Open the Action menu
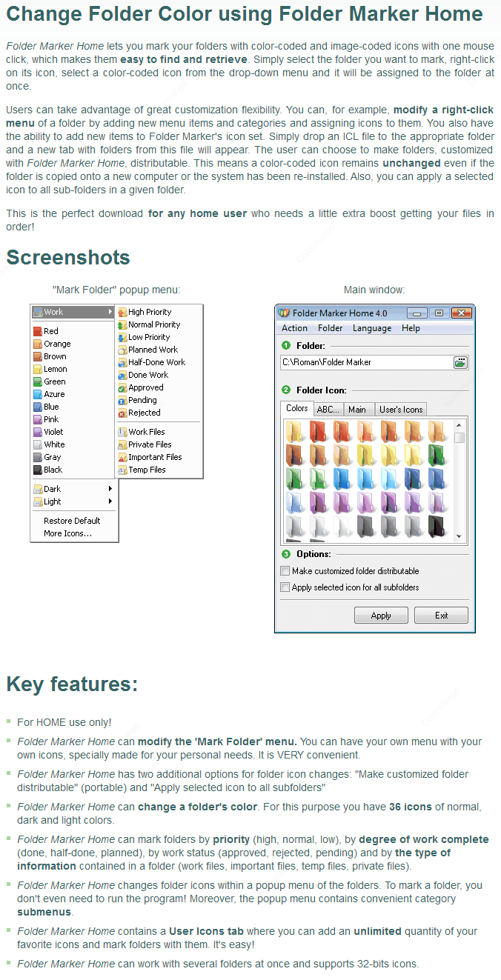 (x=294, y=328)
